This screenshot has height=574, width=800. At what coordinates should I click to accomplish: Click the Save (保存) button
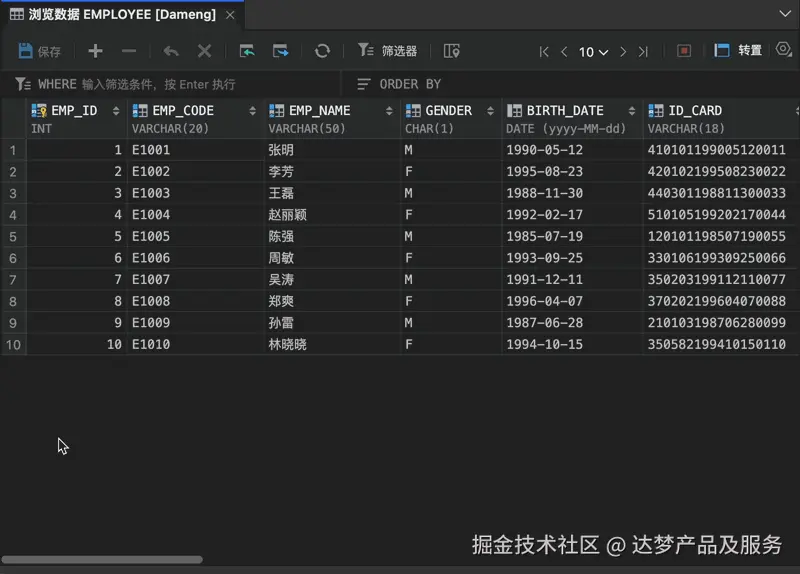[40, 51]
